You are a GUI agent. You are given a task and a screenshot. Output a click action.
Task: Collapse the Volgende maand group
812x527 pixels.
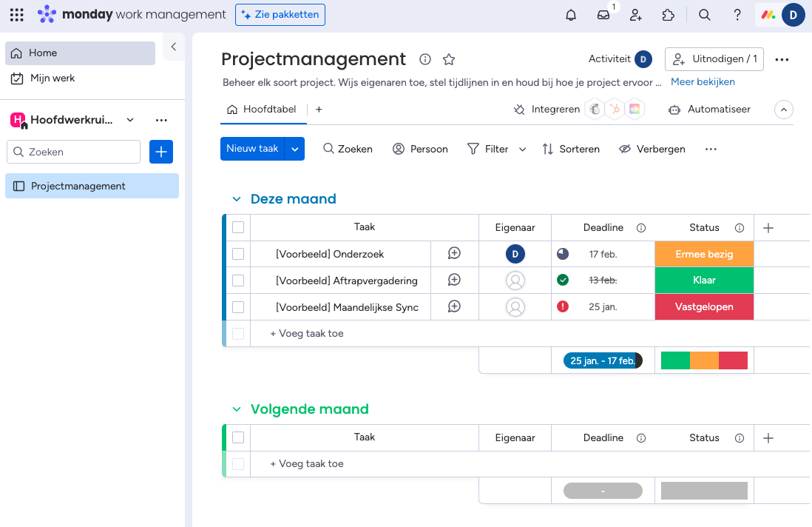coord(237,409)
